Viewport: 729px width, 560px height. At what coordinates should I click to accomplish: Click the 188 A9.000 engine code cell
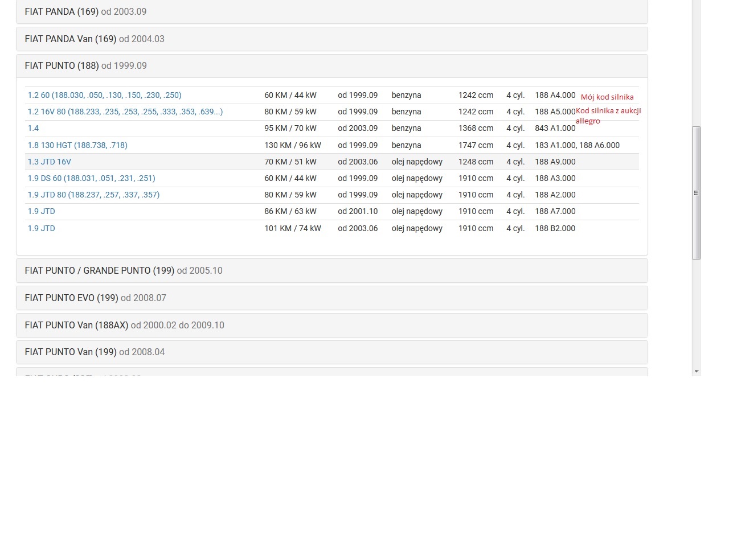[555, 162]
